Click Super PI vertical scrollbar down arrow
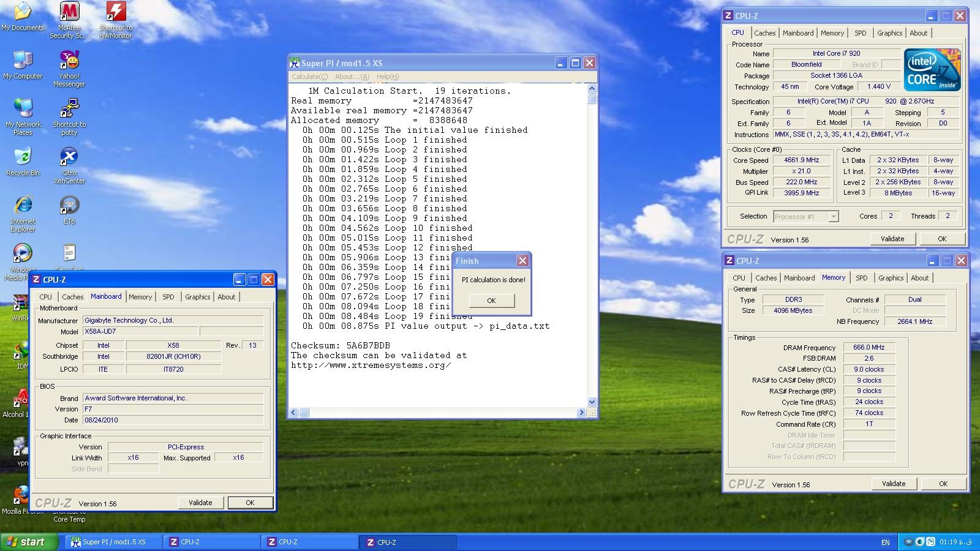Viewport: 980px width, 551px height. pos(592,402)
